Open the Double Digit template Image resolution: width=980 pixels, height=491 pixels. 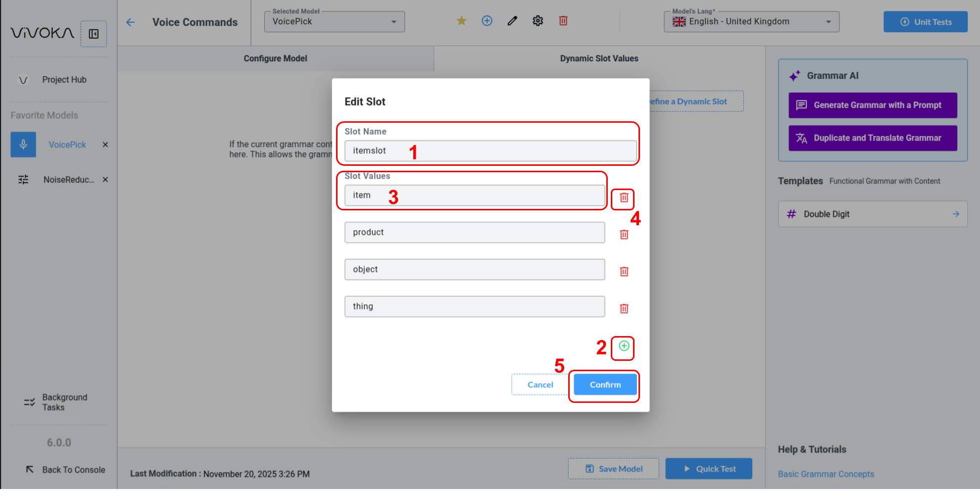(872, 214)
